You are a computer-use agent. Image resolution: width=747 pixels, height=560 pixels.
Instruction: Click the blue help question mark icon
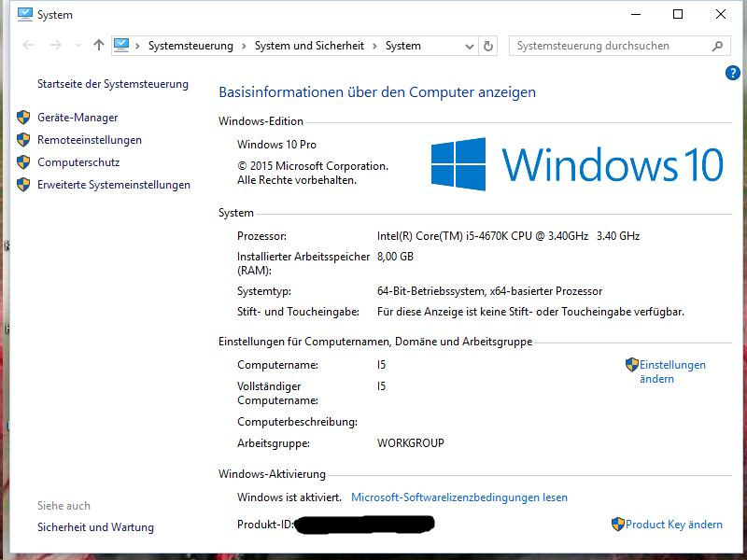(x=732, y=73)
